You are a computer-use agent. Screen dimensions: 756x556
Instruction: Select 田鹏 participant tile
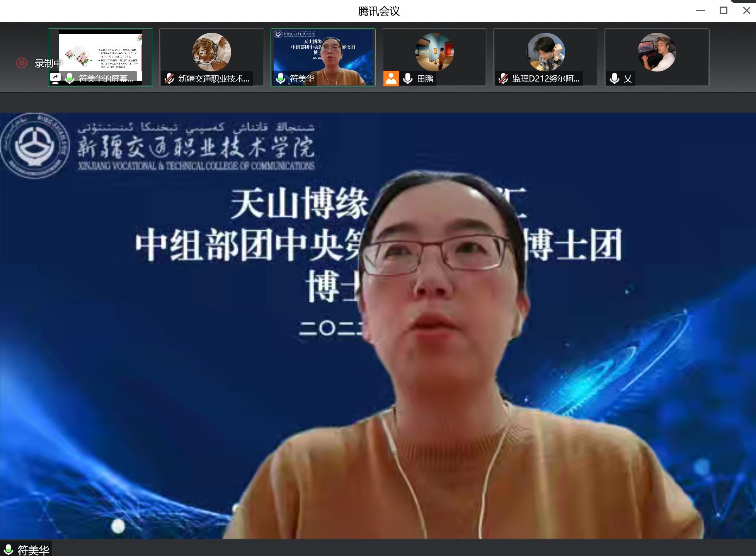pyautogui.click(x=434, y=52)
